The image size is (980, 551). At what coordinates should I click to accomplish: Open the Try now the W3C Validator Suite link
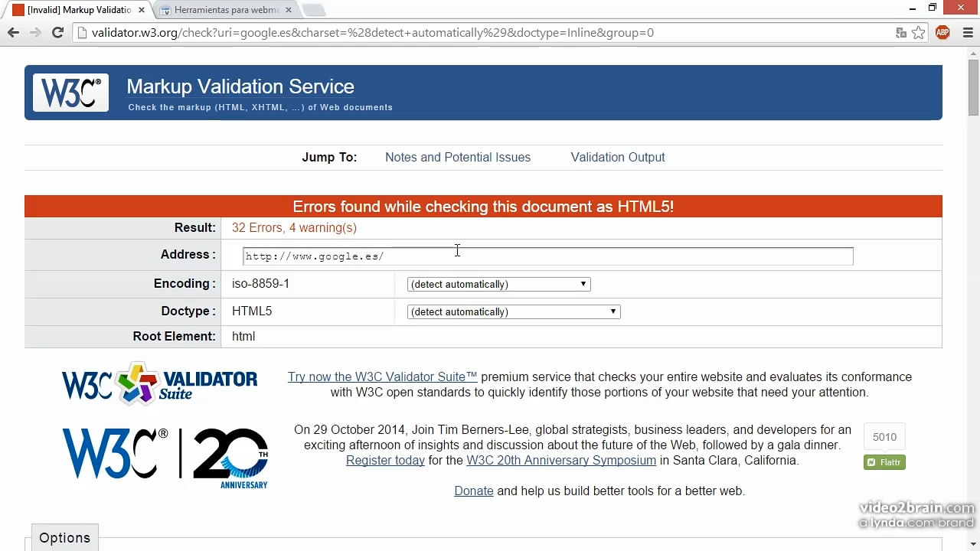382,377
